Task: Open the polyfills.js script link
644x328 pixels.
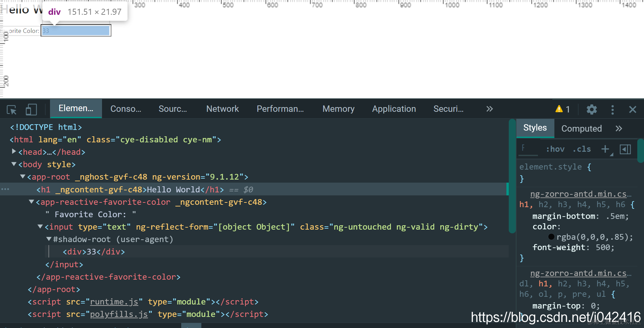Action: click(x=119, y=314)
